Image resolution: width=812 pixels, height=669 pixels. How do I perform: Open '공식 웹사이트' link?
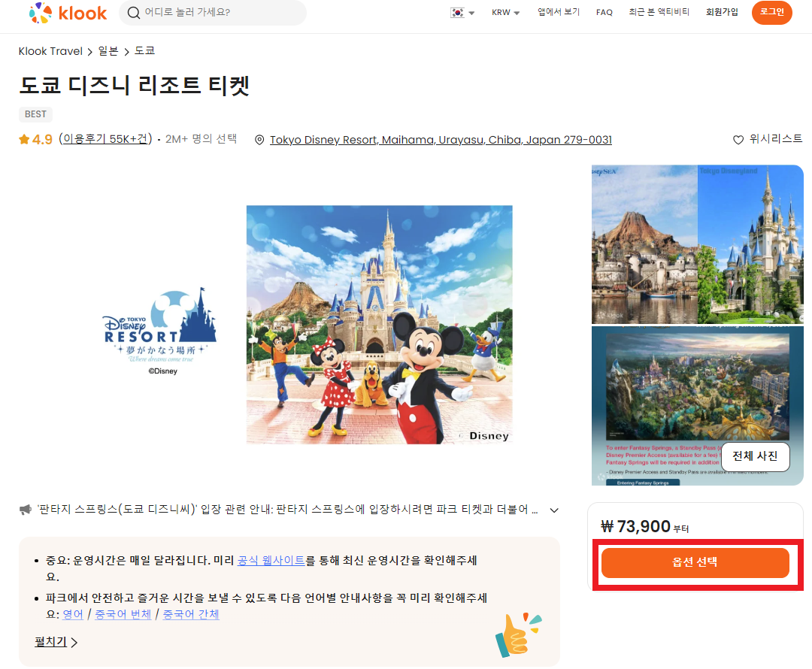tap(271, 560)
